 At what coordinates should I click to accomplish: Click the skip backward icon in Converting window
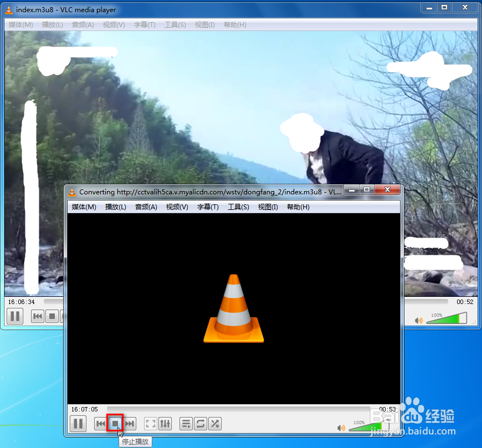[x=100, y=424]
